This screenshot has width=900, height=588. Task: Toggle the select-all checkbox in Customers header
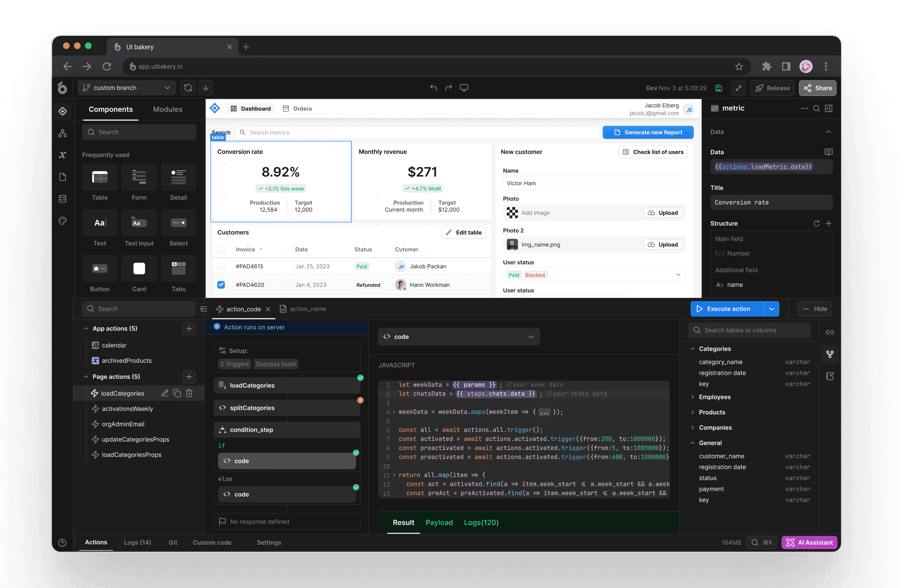[221, 249]
